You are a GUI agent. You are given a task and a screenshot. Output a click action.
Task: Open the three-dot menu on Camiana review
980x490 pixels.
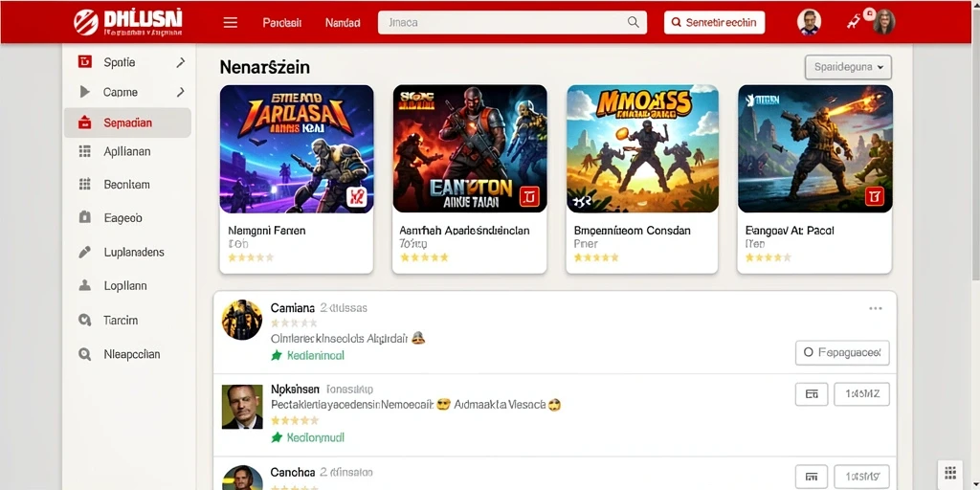click(876, 308)
